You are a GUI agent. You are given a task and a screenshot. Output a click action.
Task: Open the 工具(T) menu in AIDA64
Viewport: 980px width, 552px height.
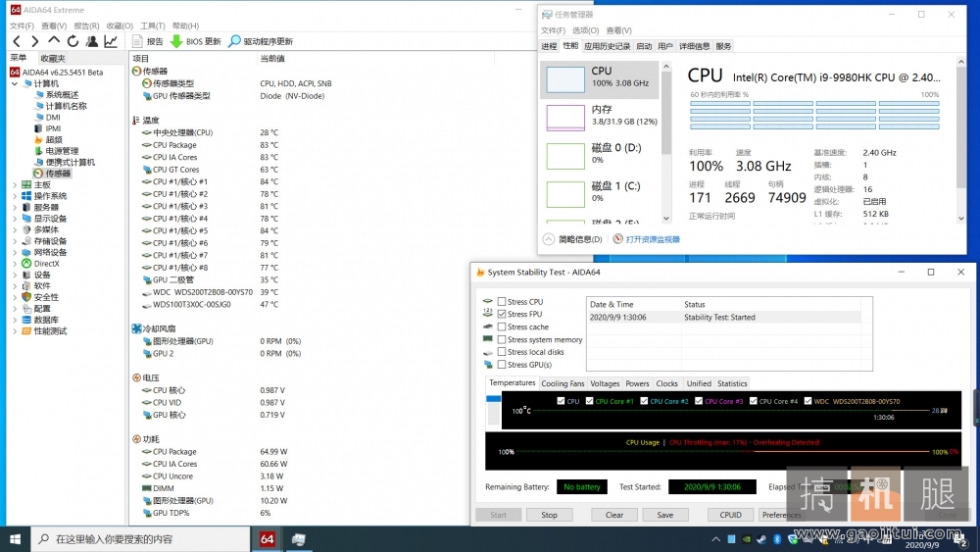153,25
